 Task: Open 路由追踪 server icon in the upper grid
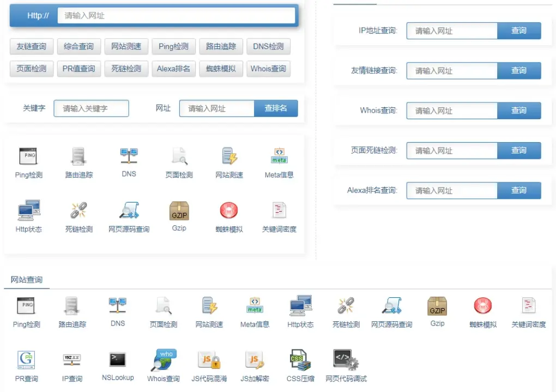pyautogui.click(x=78, y=156)
